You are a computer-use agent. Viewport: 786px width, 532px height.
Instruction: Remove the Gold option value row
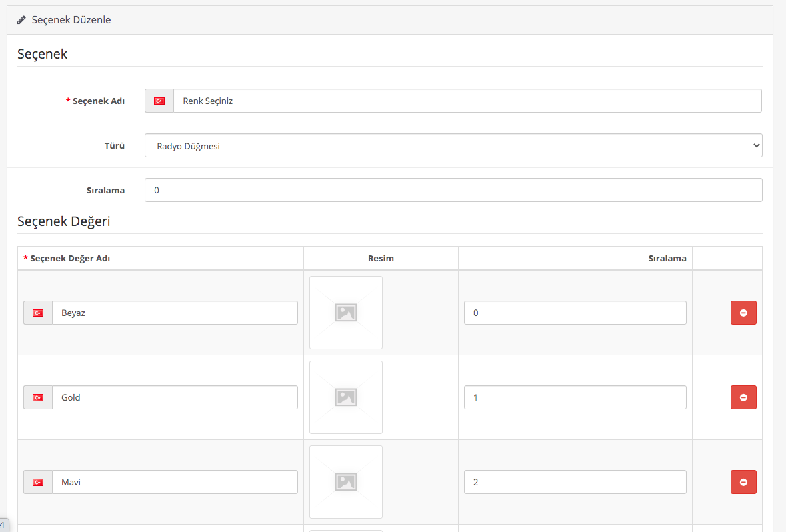[743, 397]
